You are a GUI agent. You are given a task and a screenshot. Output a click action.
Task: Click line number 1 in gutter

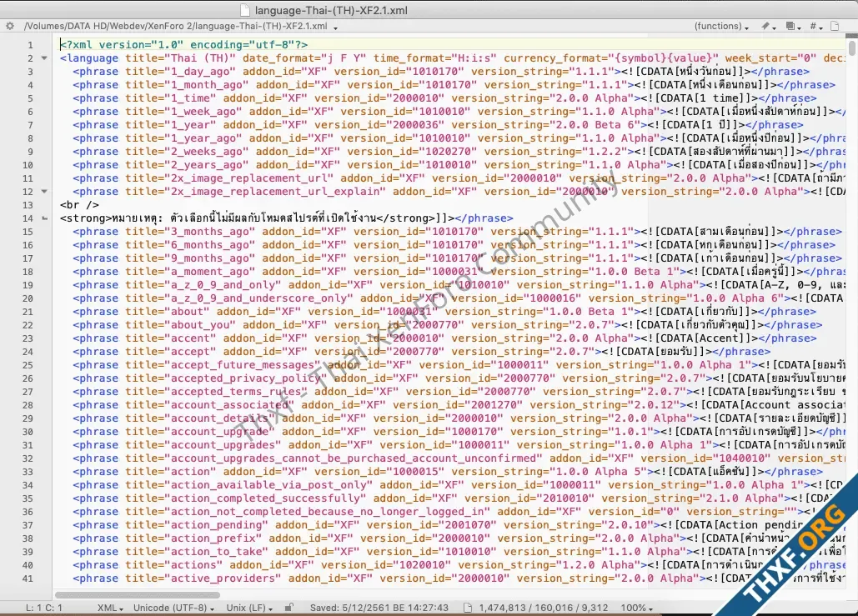coord(30,45)
